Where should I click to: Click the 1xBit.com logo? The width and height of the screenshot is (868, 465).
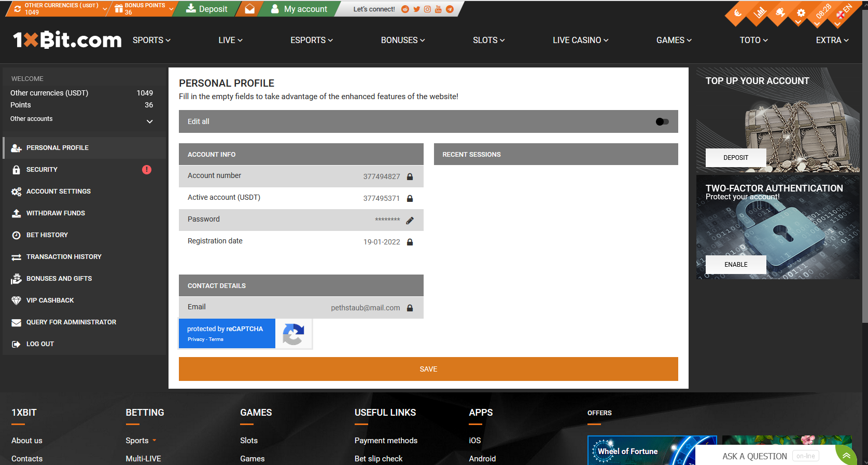coord(67,40)
